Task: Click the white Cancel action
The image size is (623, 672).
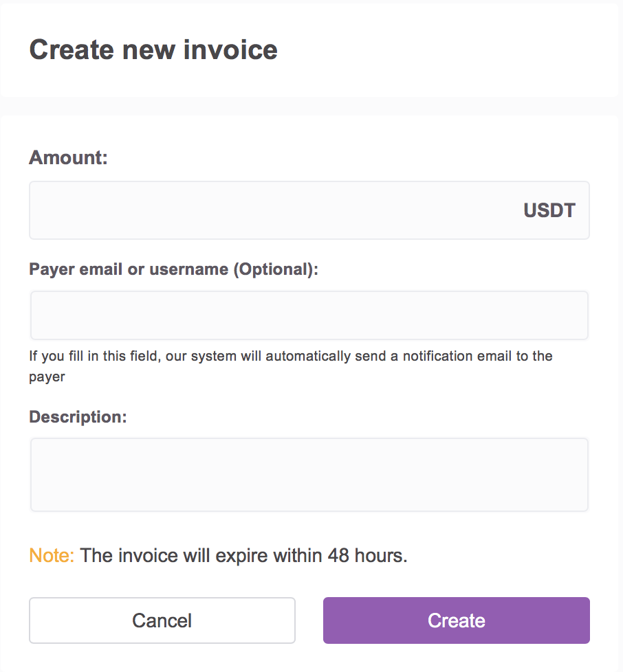Action: coord(162,620)
